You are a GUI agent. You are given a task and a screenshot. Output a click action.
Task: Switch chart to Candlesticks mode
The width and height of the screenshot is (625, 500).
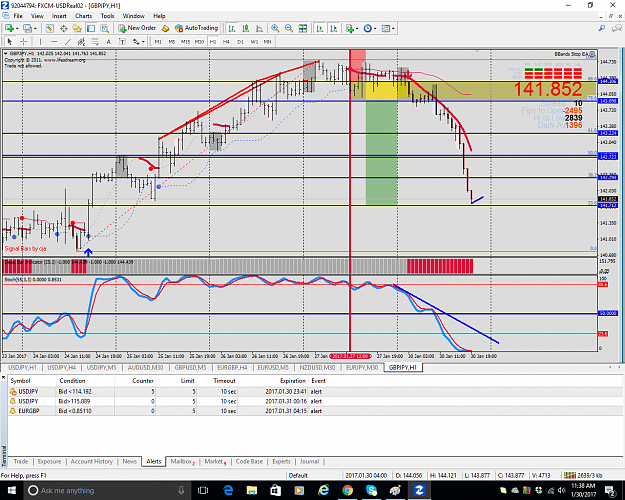point(246,28)
